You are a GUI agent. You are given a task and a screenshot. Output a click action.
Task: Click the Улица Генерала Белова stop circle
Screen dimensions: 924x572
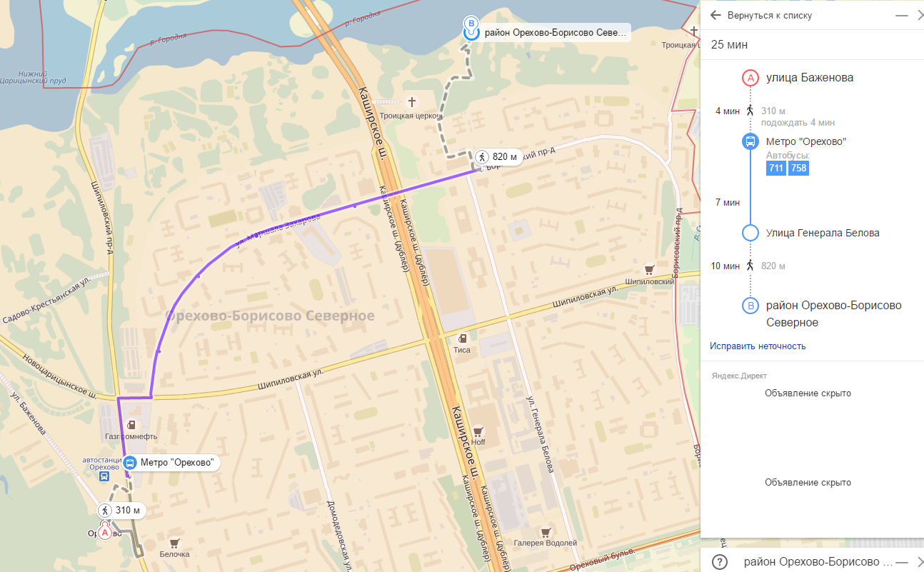(x=750, y=233)
